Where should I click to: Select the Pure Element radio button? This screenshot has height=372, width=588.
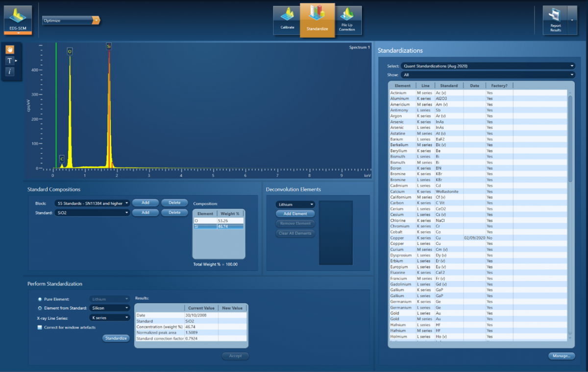tap(40, 299)
